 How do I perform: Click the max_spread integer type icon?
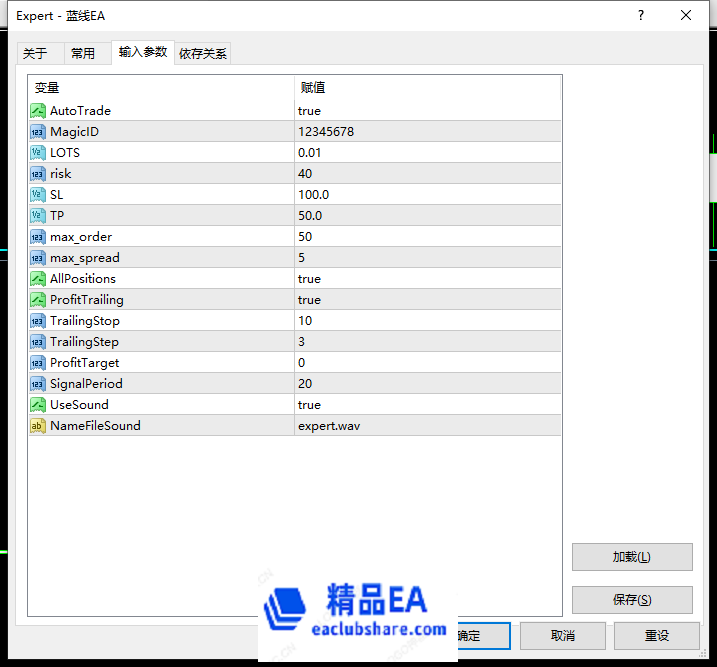pos(38,258)
